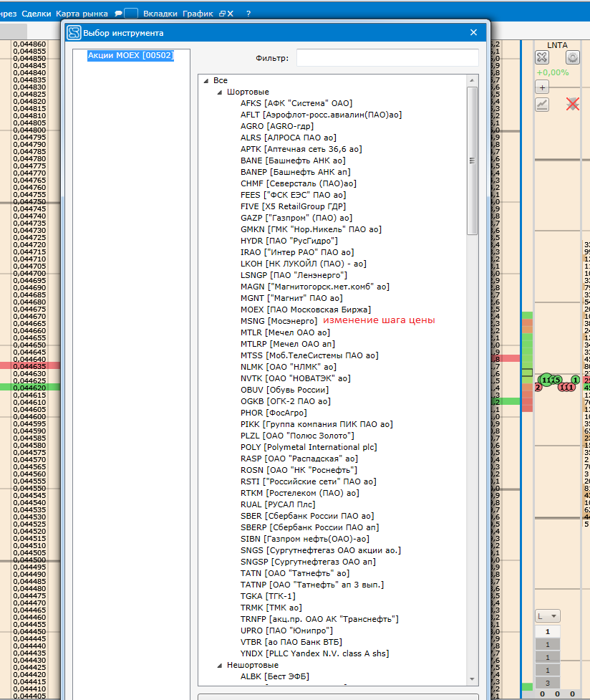Select MSNG [Мосэнерго]
Viewport: 590px width, 700px height.
[x=279, y=322]
